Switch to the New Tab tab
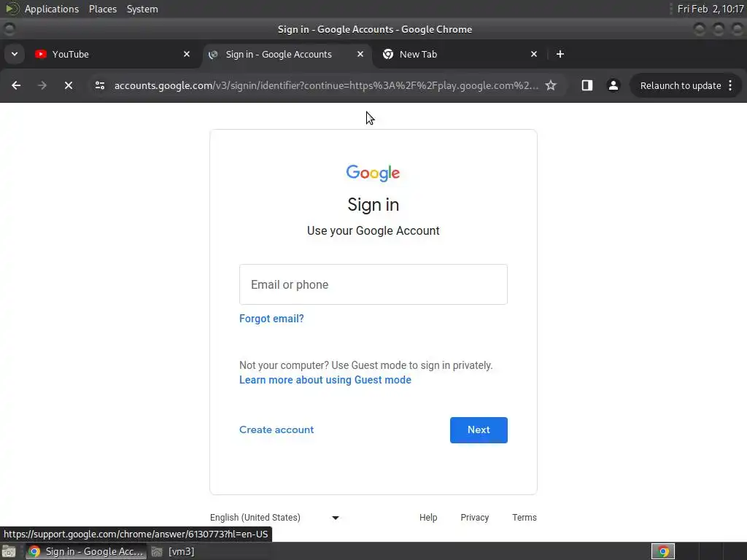747x560 pixels. (x=460, y=54)
